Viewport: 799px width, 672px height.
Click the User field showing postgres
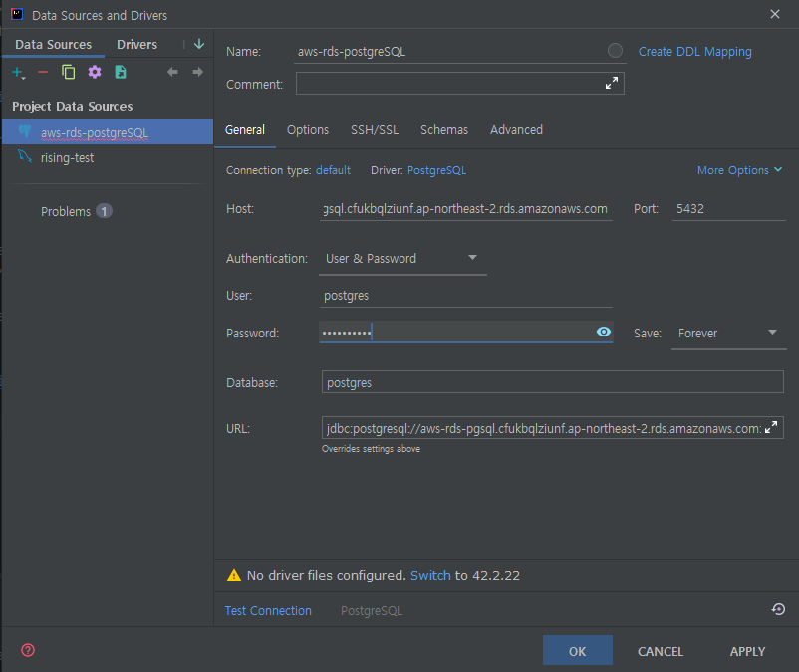click(466, 296)
